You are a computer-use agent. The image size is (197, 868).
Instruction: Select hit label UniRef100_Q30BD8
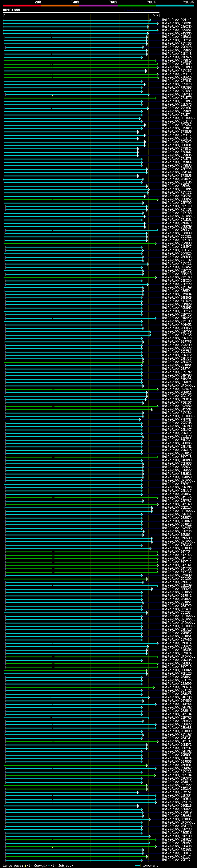click(x=177, y=243)
